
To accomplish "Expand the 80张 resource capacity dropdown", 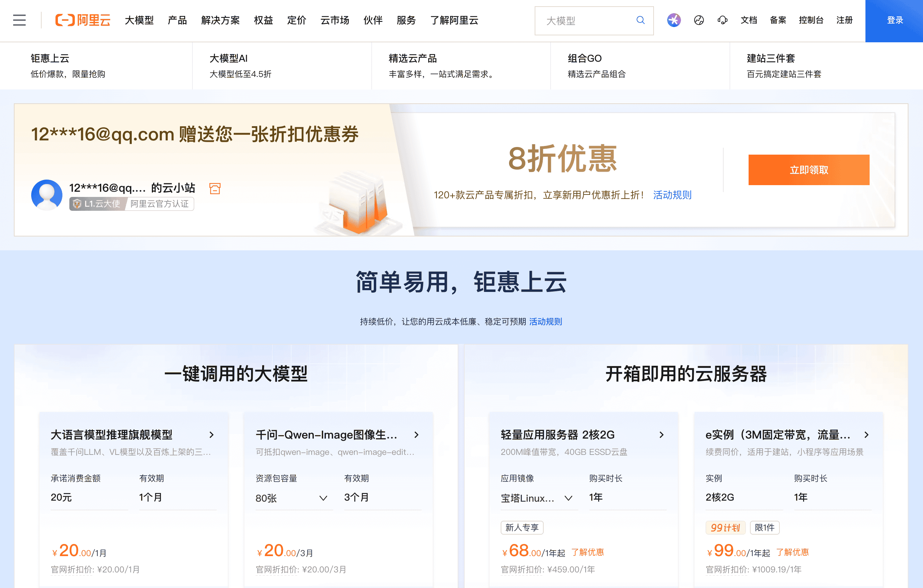I will (x=323, y=498).
